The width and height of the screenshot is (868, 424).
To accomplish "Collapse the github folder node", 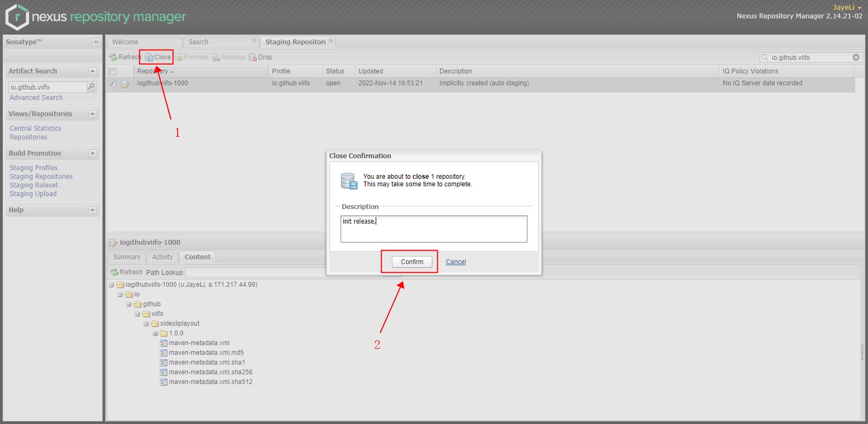I will [129, 304].
